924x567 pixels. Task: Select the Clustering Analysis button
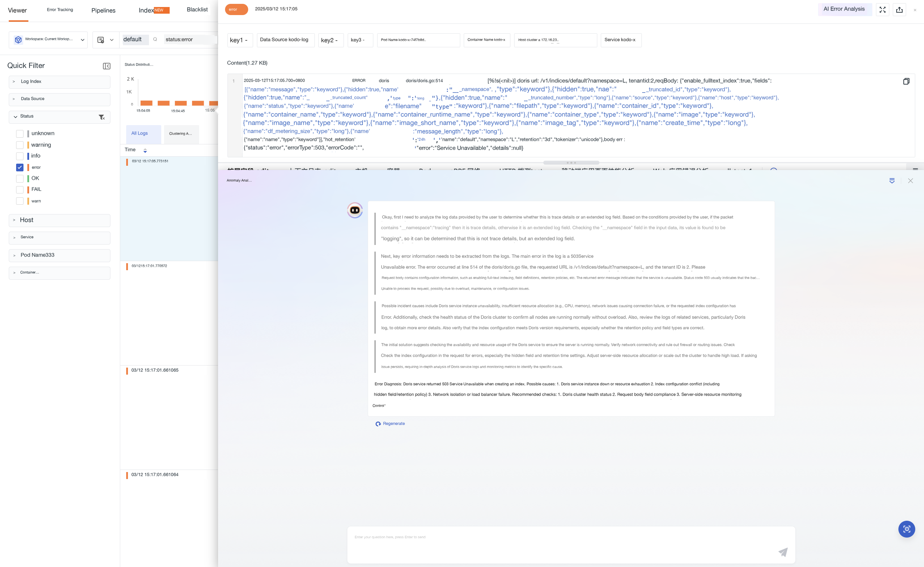pos(181,134)
